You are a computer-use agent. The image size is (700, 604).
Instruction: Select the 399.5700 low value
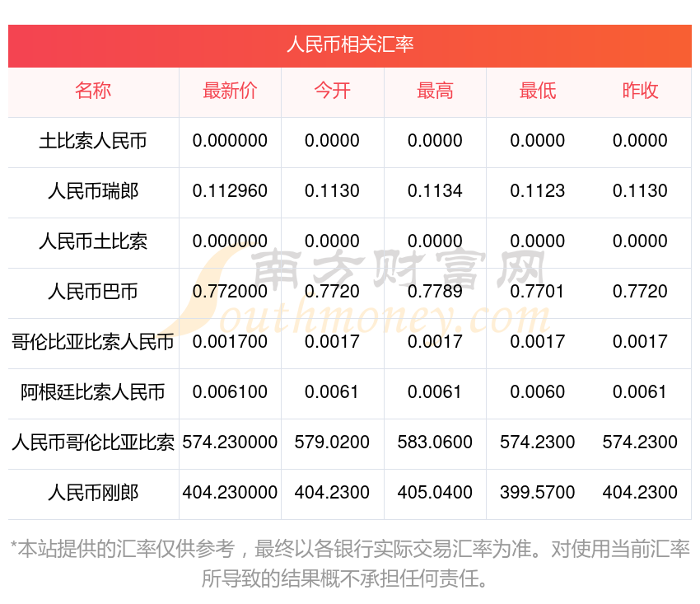(538, 493)
